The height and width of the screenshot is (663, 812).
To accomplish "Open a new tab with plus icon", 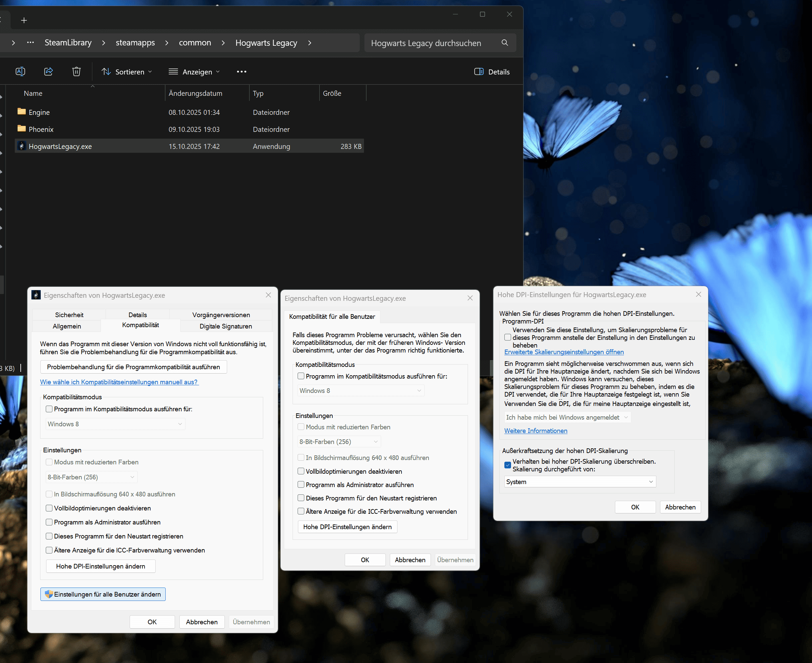I will point(24,20).
